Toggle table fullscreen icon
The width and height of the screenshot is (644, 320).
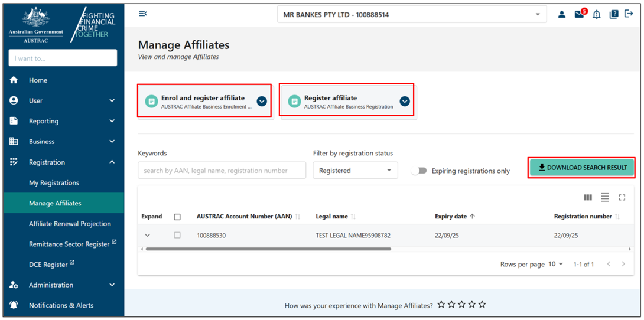pos(622,198)
